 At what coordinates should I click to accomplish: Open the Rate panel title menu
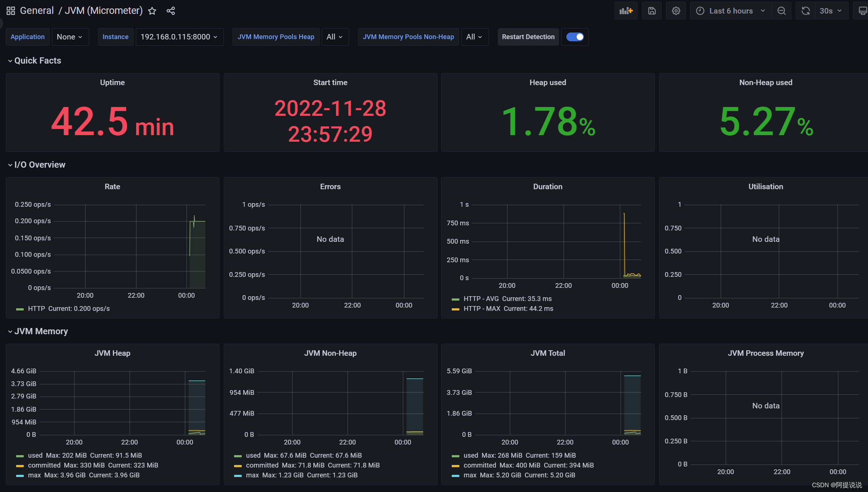(112, 187)
